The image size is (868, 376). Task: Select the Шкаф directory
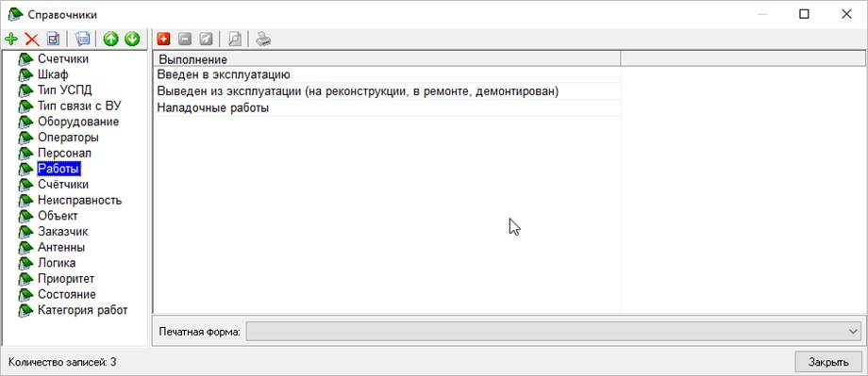[x=53, y=74]
